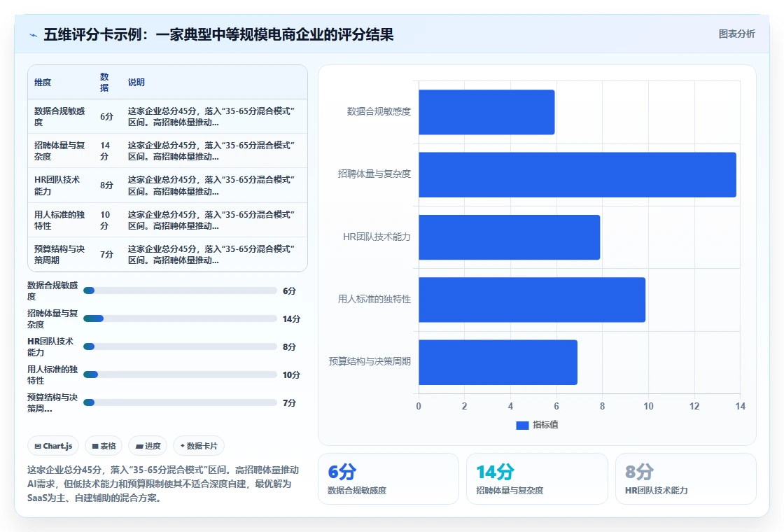
Task: Click the 4 tick on the chart x-axis
Action: point(510,407)
